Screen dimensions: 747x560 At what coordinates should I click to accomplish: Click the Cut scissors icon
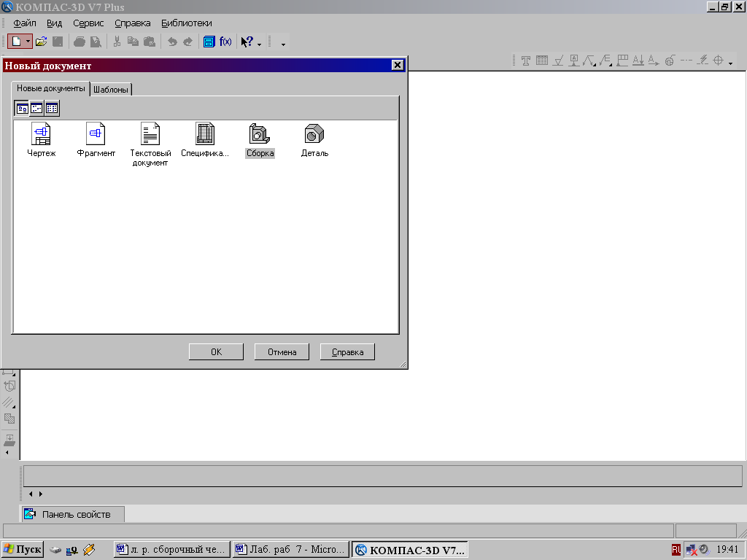click(x=117, y=42)
